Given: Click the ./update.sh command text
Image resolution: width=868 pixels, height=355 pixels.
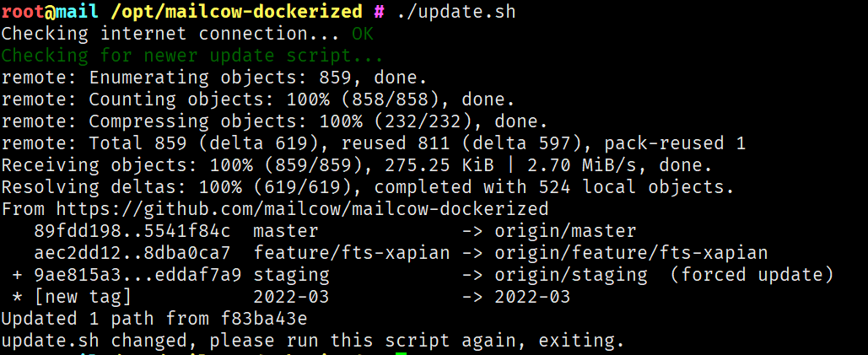Looking at the screenshot, I should click(456, 12).
